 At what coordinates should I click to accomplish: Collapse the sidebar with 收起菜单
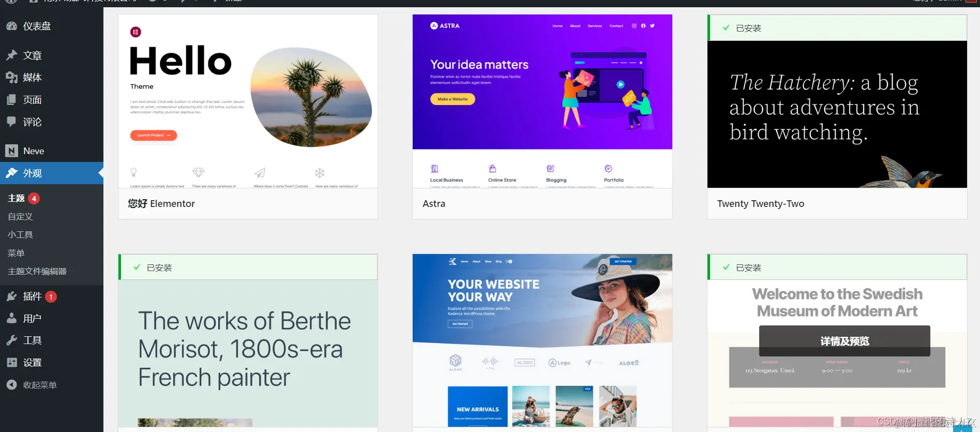point(32,385)
